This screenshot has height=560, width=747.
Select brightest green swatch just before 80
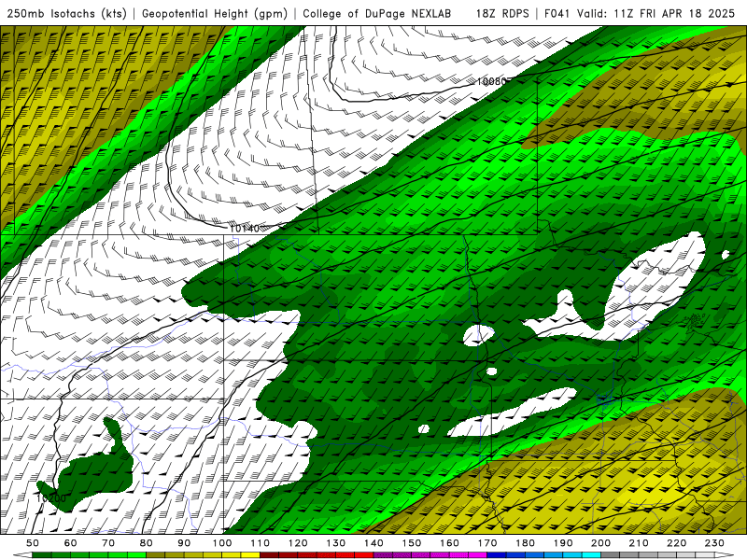pyautogui.click(x=136, y=555)
